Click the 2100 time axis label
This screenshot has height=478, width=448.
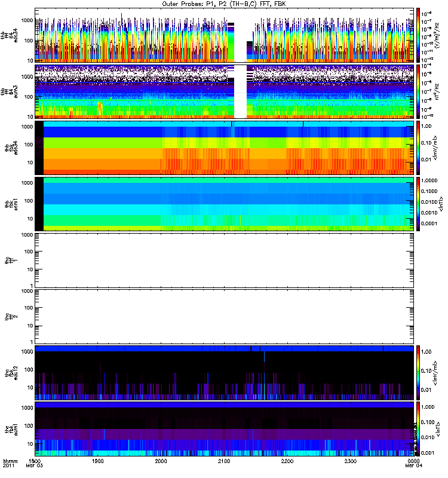coord(224,461)
